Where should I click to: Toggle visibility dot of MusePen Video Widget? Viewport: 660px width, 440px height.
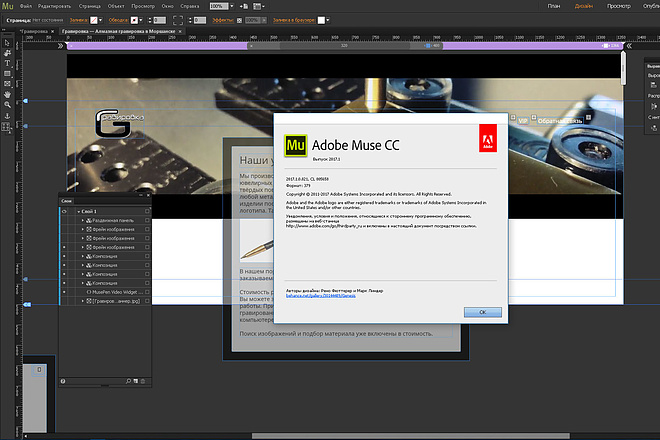click(x=64, y=292)
